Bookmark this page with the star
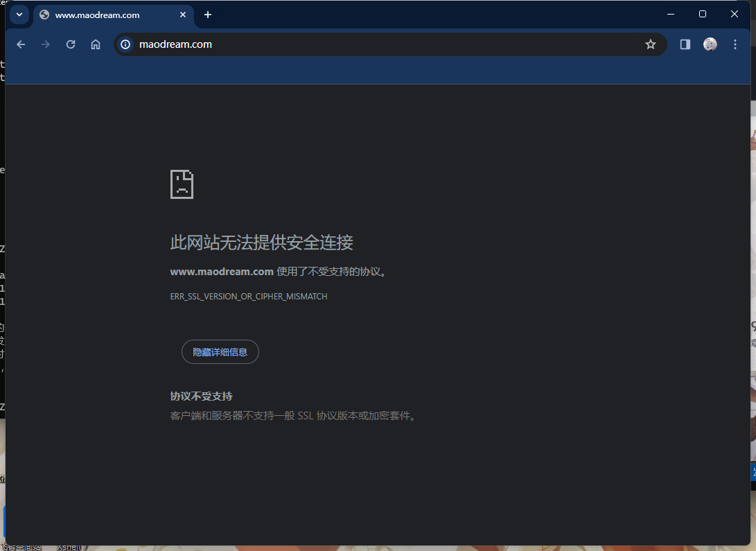The image size is (756, 551). click(651, 44)
